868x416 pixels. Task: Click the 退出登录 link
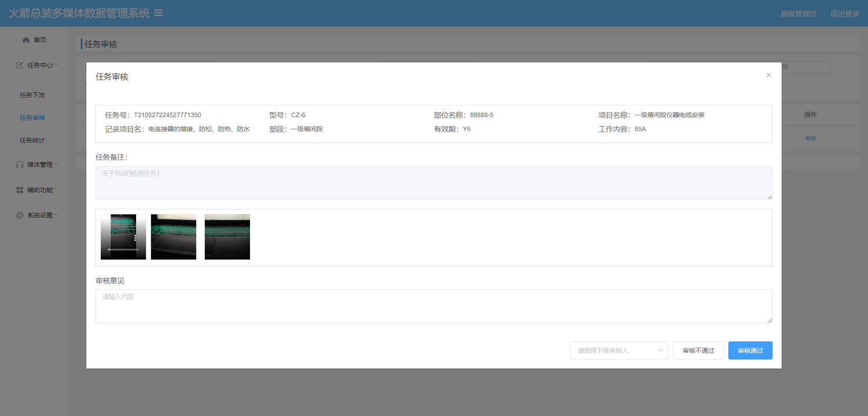844,14
